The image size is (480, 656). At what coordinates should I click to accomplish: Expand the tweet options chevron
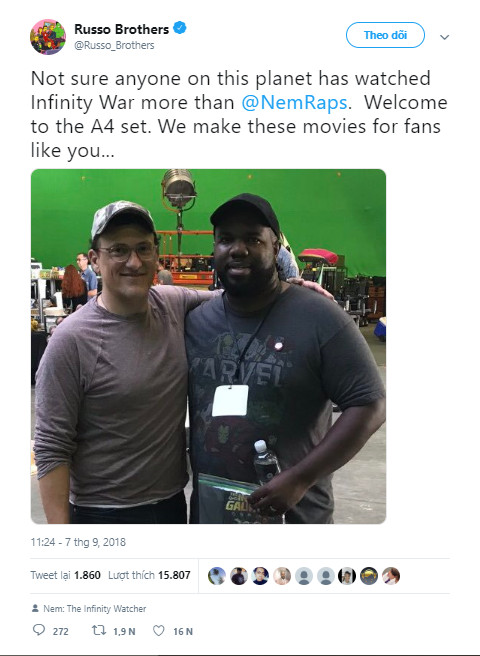point(444,37)
